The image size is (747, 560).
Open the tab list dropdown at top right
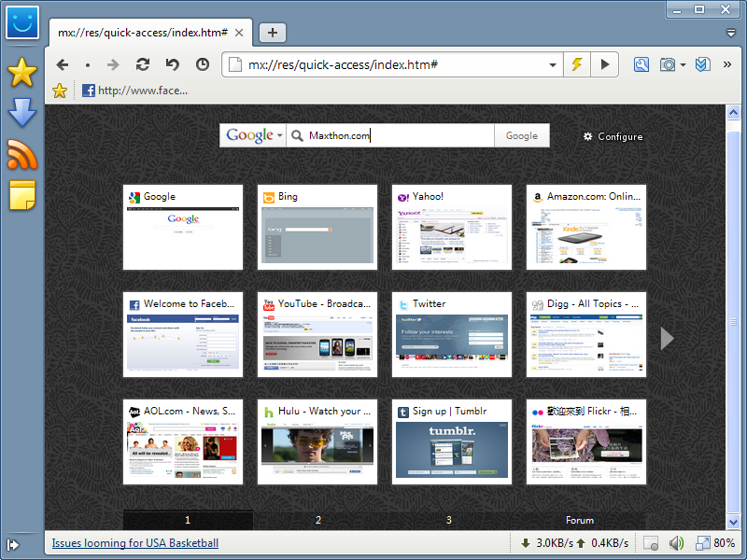coord(731,33)
